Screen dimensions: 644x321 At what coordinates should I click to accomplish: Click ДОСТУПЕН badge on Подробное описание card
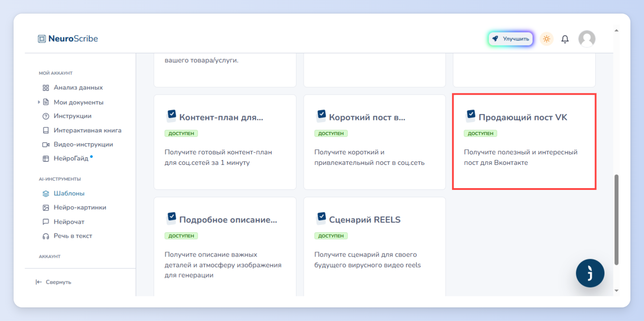coord(181,236)
